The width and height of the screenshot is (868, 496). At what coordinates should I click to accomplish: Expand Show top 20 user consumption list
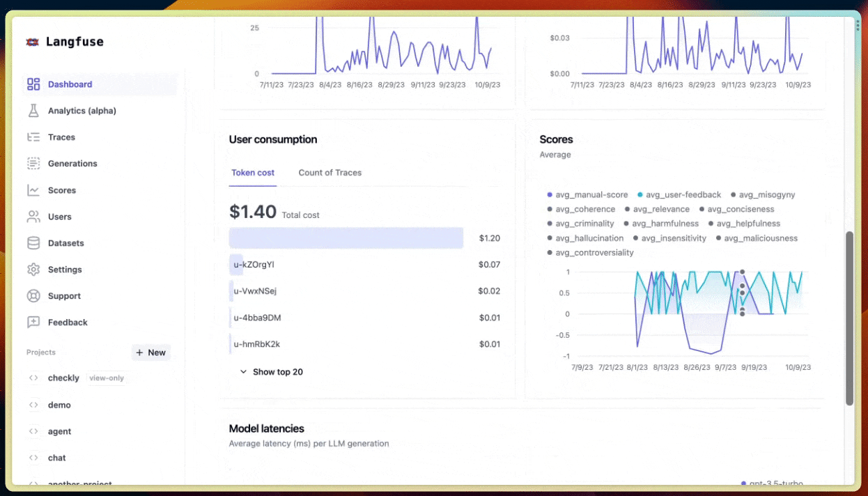(271, 371)
